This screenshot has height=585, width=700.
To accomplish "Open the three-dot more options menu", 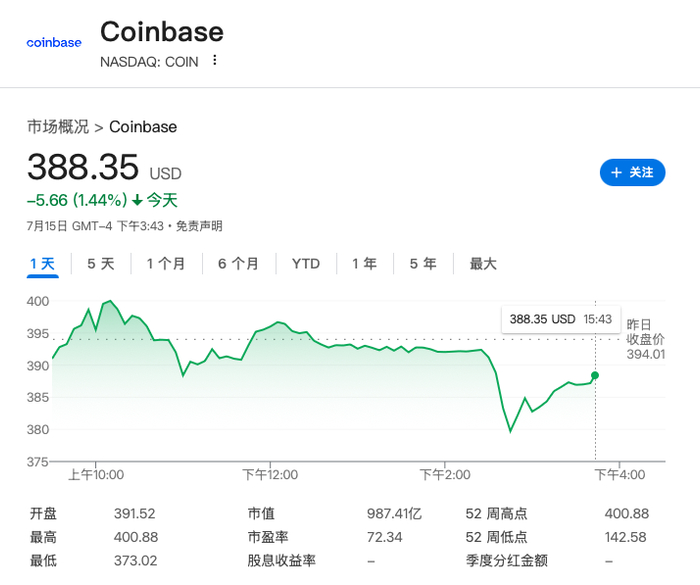I will (x=214, y=61).
